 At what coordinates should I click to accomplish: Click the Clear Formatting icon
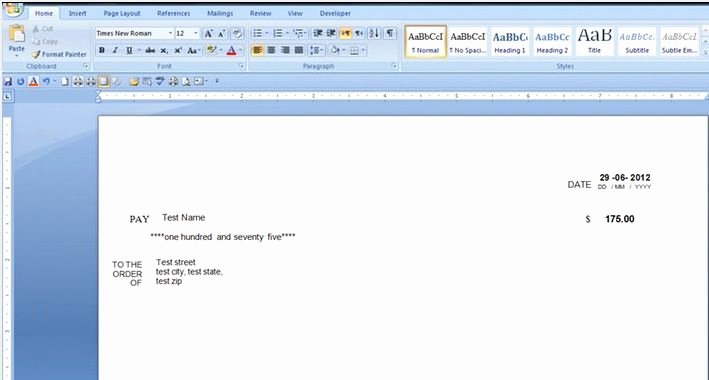[237, 33]
